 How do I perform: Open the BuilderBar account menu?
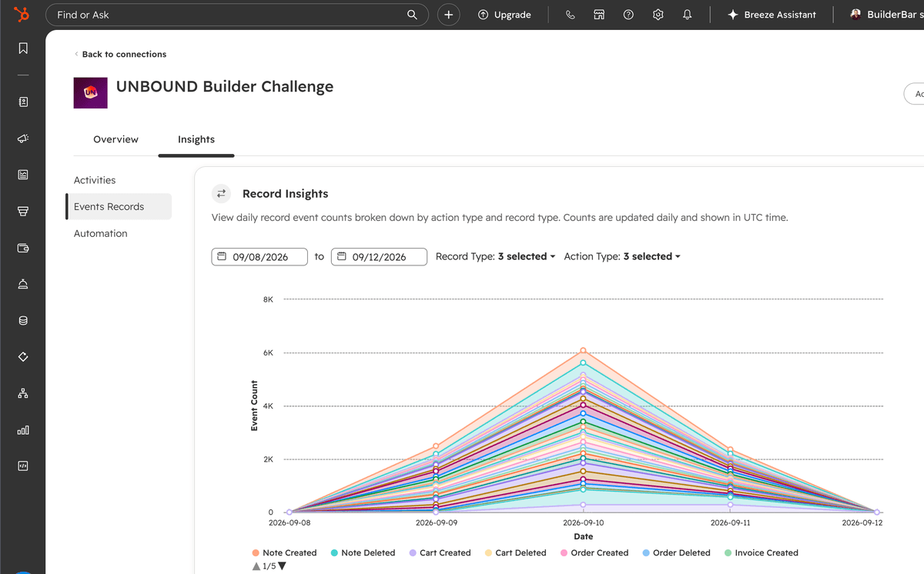(x=885, y=15)
